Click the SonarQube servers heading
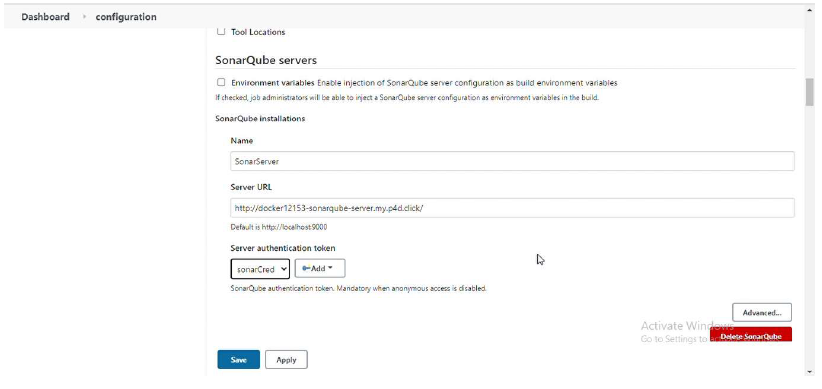The width and height of the screenshot is (822, 389). tap(266, 60)
